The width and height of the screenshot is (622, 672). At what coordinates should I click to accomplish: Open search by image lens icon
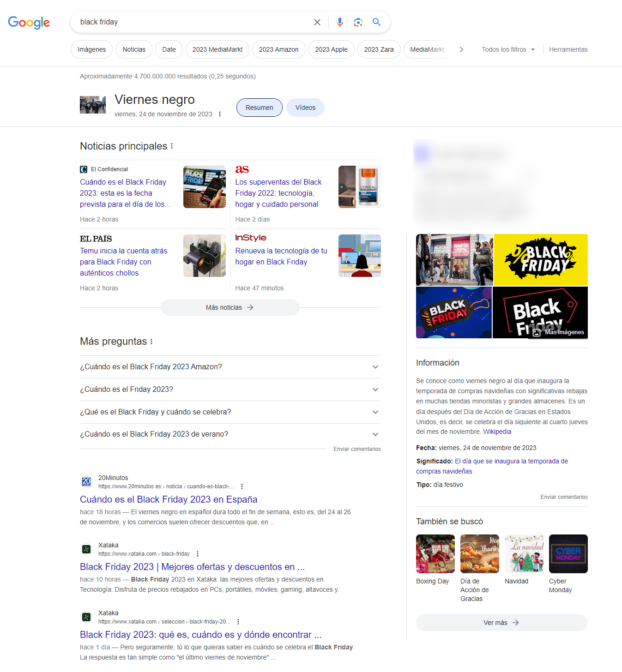pyautogui.click(x=358, y=22)
